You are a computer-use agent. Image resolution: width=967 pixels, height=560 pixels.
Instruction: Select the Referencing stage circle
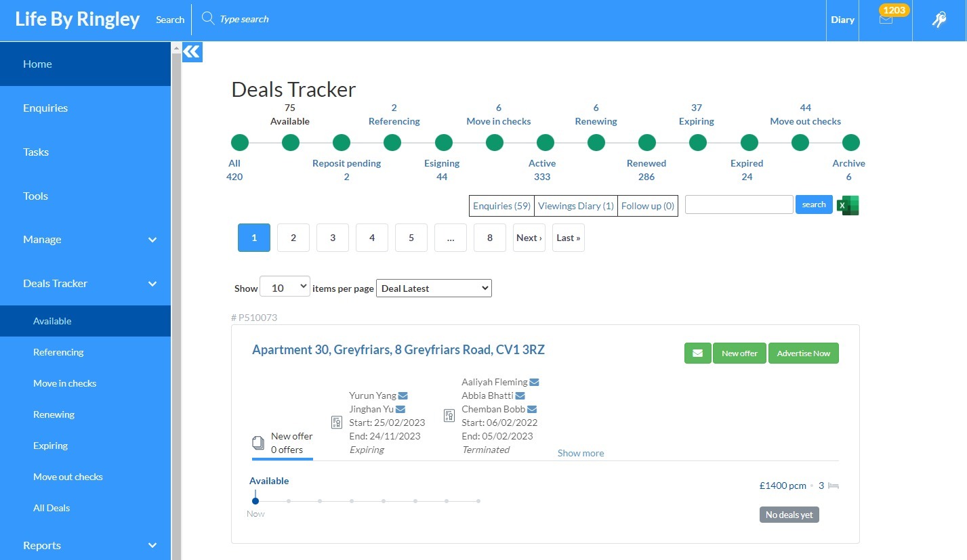[392, 143]
